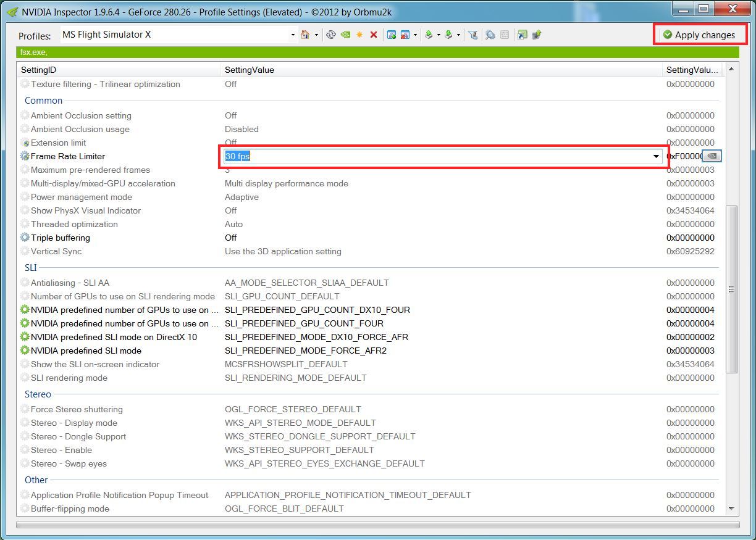Click the home icon to return to global profile
Viewport: 756px width, 540px height.
click(x=305, y=35)
